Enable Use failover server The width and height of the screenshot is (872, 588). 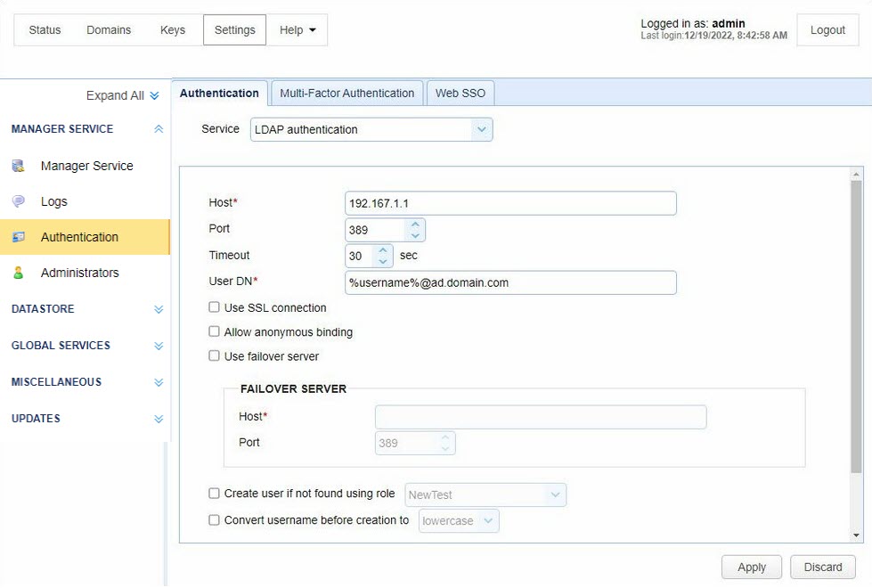(214, 355)
